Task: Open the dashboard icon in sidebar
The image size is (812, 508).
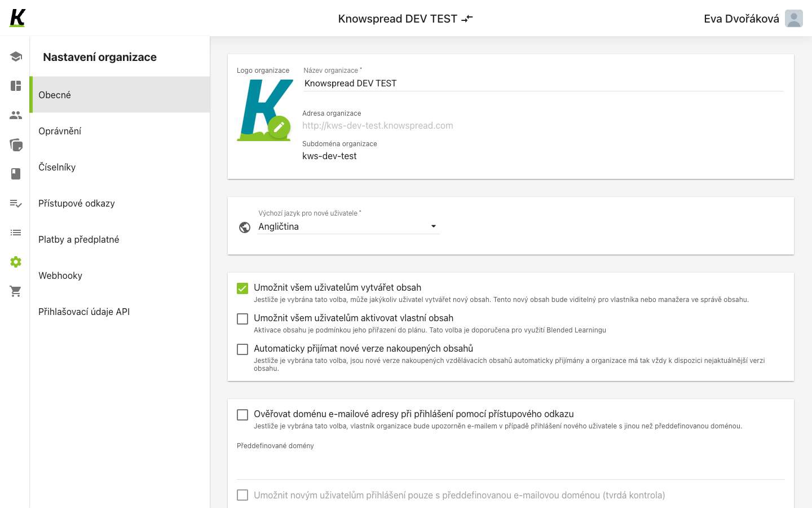Action: point(16,86)
